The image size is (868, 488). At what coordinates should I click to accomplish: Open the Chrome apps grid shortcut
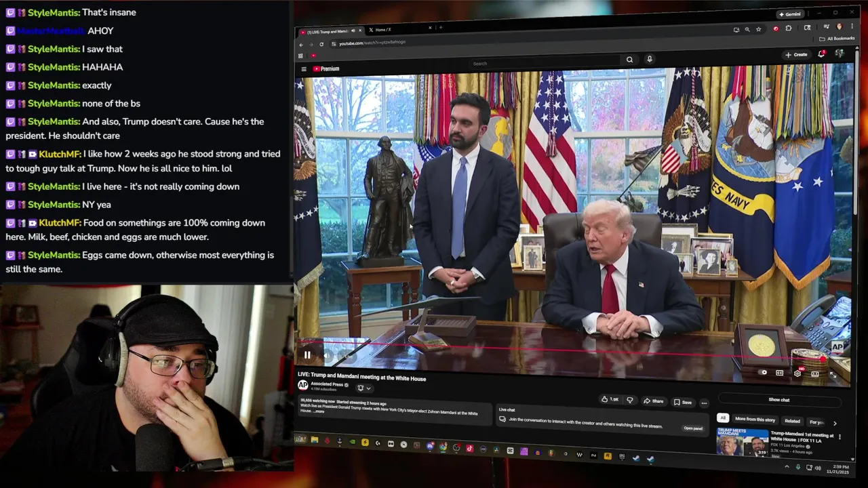[x=300, y=56]
